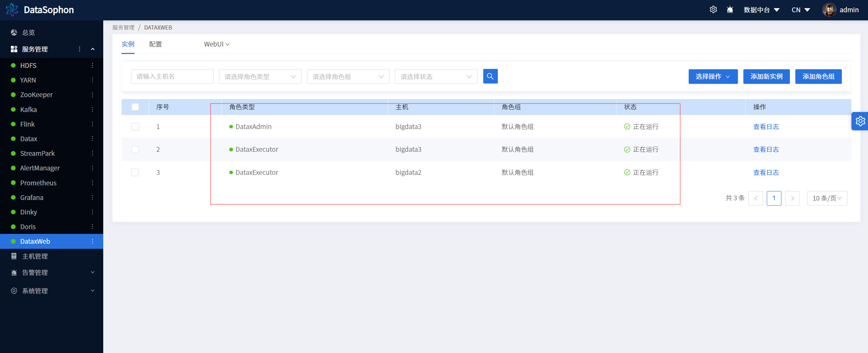Collapse the 服务管理 section chevron
Viewport: 868px width, 353px height.
[93, 49]
